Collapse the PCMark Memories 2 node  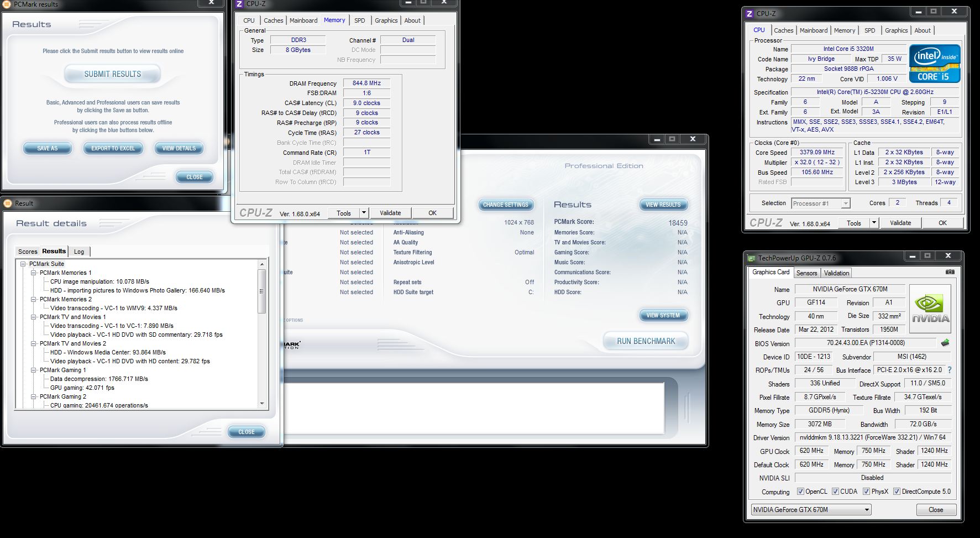coord(34,300)
